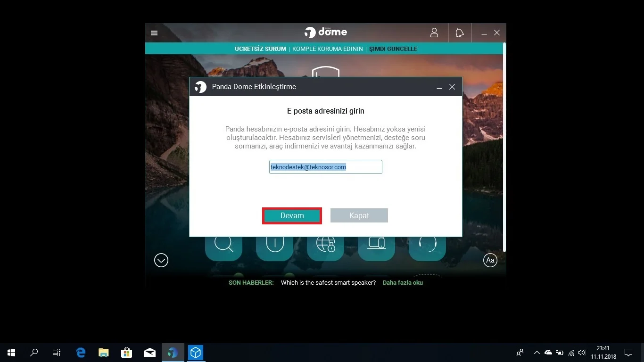The image size is (644, 362).
Task: Open the headset support tile
Action: click(427, 245)
